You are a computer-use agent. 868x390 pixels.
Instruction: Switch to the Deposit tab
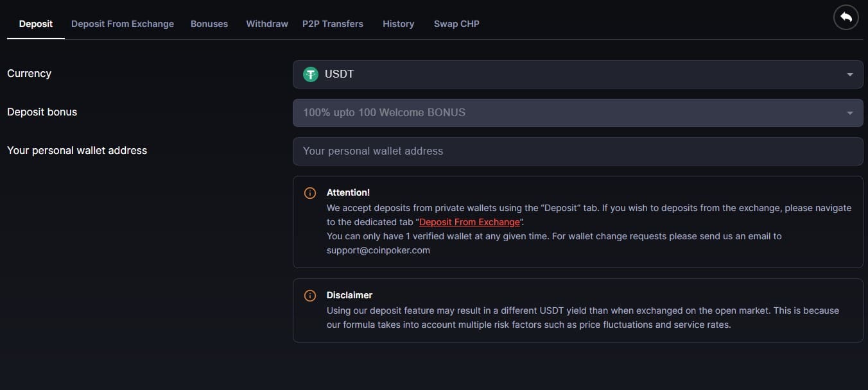36,24
